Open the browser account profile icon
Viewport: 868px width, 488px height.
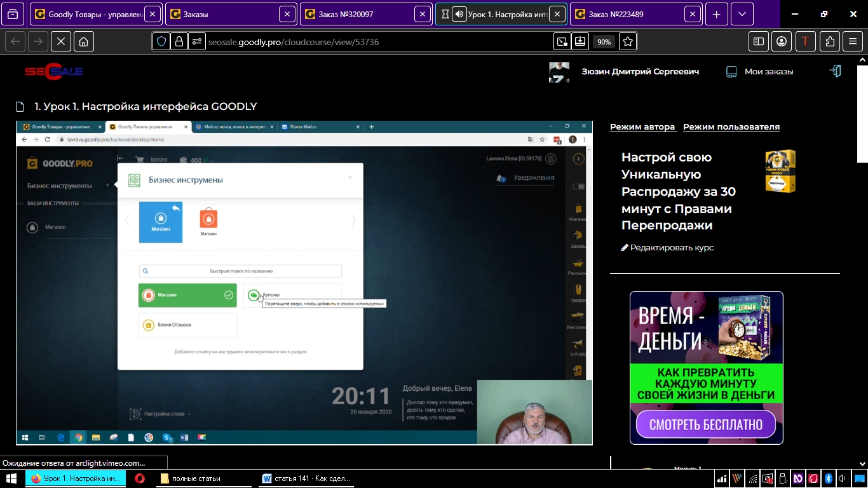click(782, 42)
